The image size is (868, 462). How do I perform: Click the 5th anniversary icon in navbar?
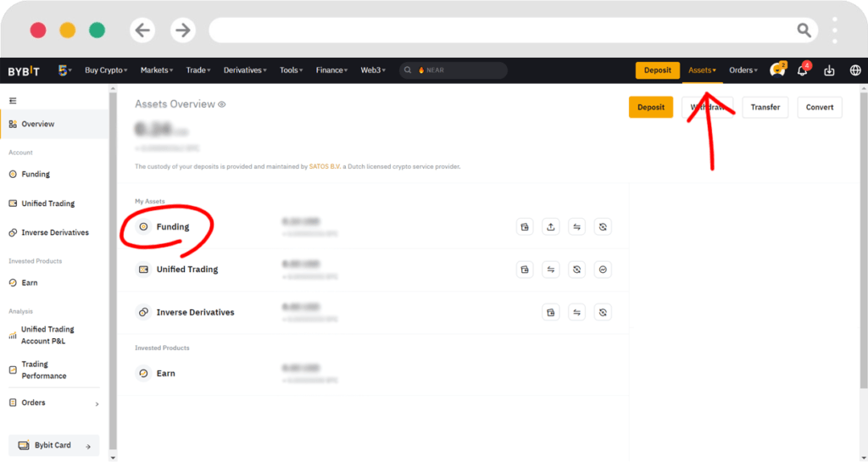point(64,70)
